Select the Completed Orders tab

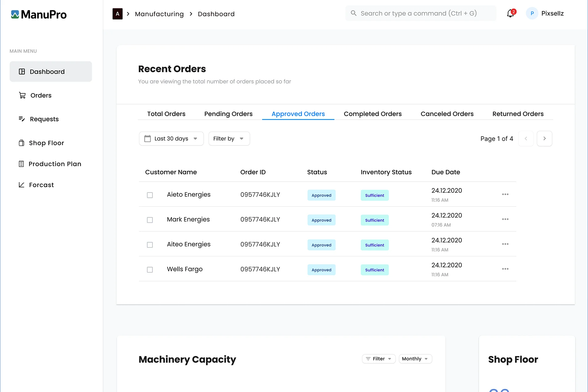[372, 114]
